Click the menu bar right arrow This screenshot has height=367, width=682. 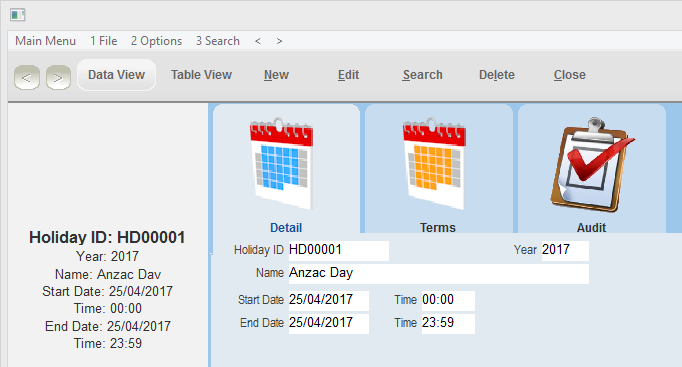coord(279,41)
